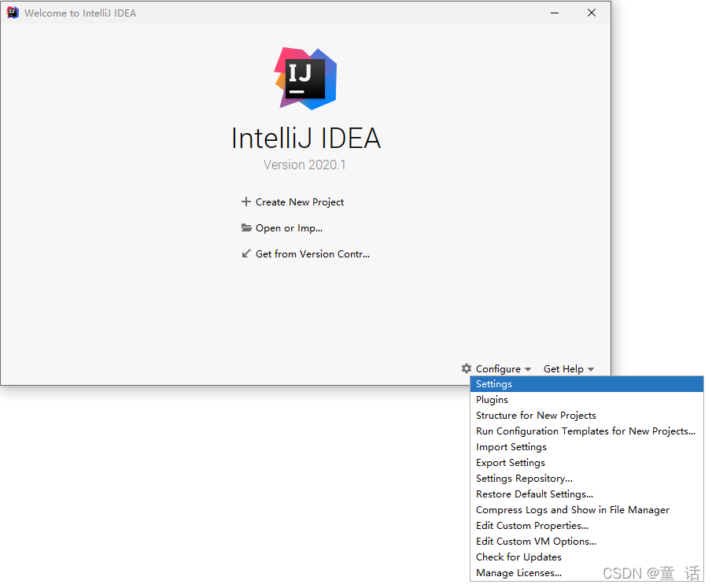
Task: Click the Get Help dropdown arrow
Action: click(591, 369)
